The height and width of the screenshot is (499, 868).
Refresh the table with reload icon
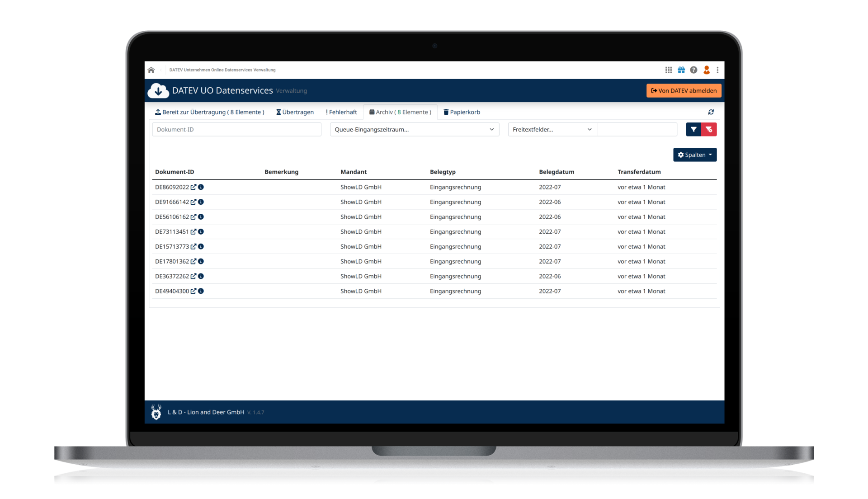(x=711, y=112)
